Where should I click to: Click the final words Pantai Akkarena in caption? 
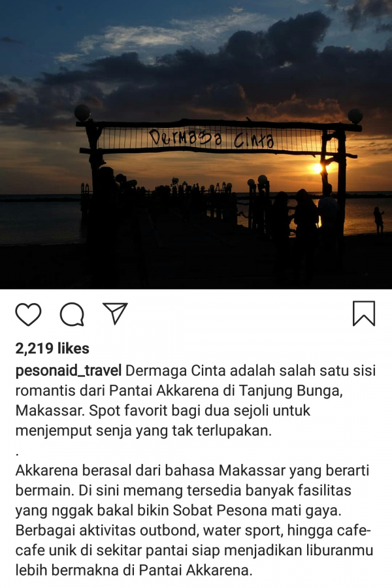194,570
